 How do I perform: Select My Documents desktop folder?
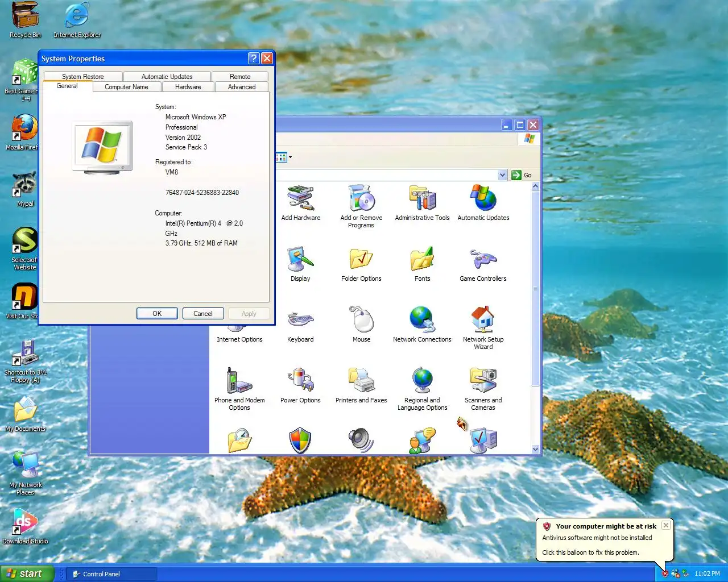[25, 414]
